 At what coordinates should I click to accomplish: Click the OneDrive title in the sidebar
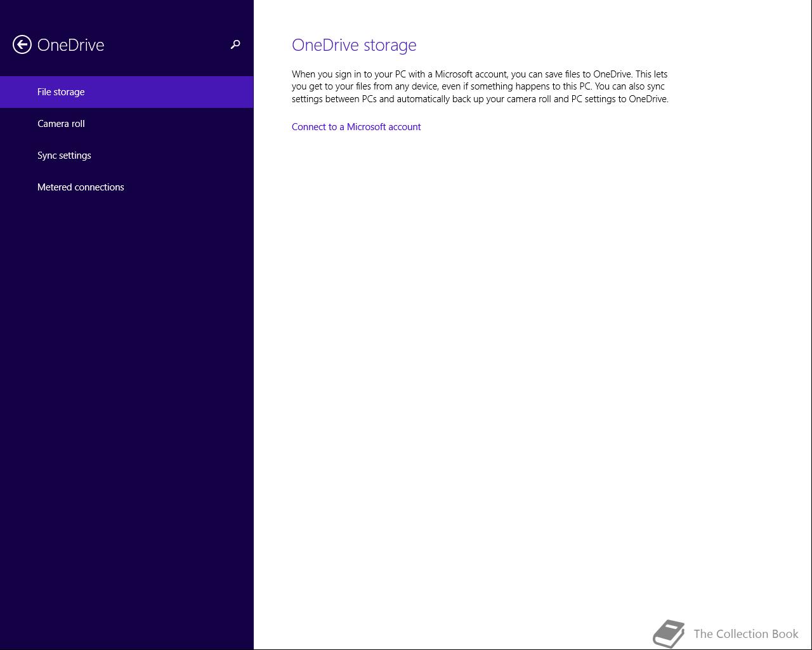[70, 45]
